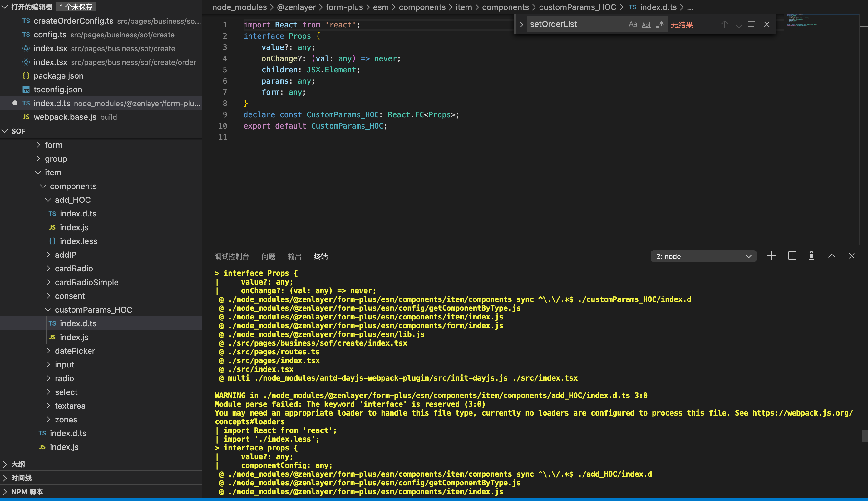Viewport: 868px width, 501px height.
Task: Close the terminal panel
Action: (852, 256)
